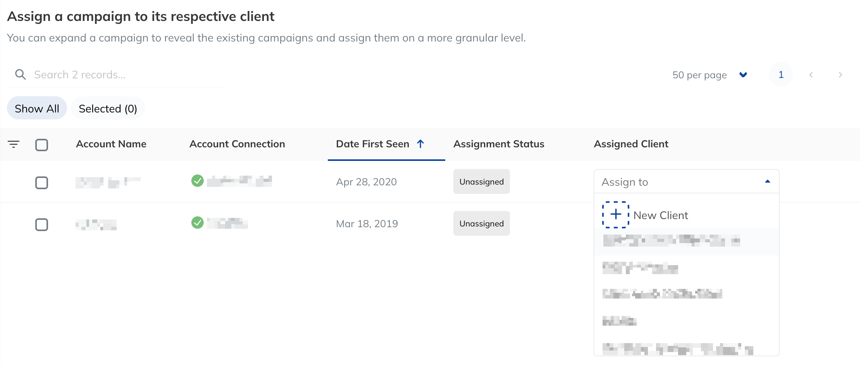Check the row checkbox for Mar 18, 2019 entry
Image resolution: width=868 pixels, height=366 pixels.
click(42, 224)
